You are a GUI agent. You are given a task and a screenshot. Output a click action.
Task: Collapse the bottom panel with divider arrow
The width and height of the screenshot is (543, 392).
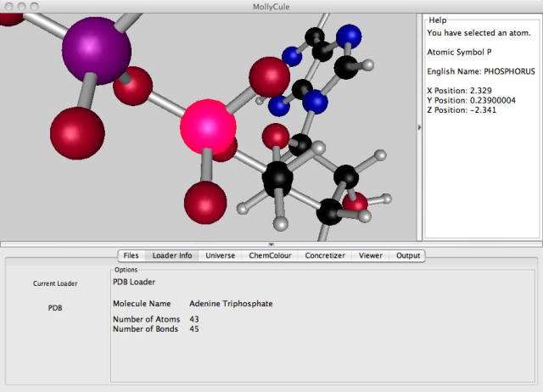tap(271, 244)
